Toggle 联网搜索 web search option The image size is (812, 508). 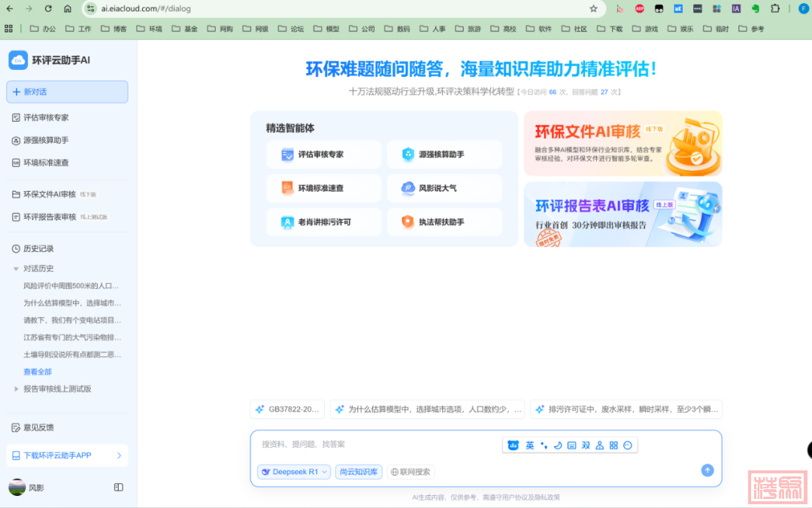pyautogui.click(x=411, y=472)
